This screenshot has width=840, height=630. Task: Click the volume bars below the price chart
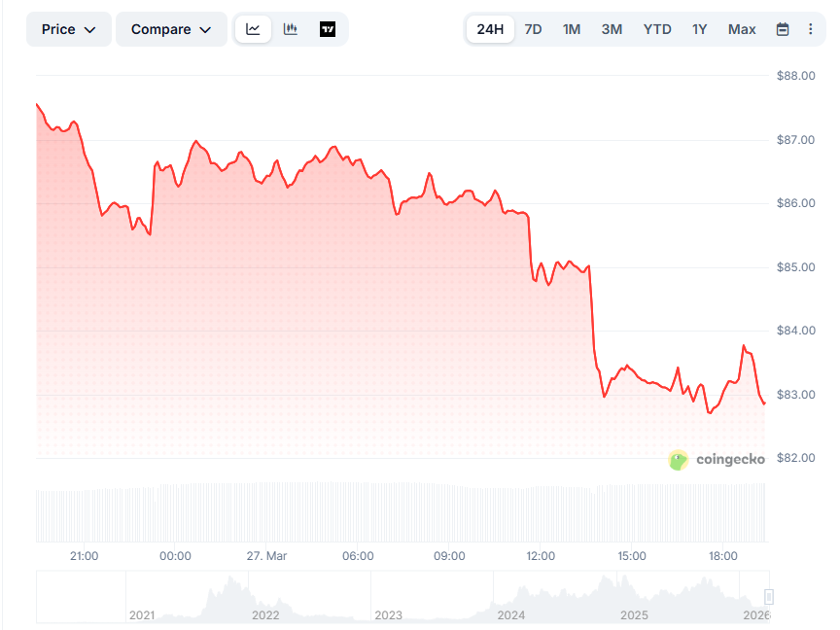[x=389, y=513]
